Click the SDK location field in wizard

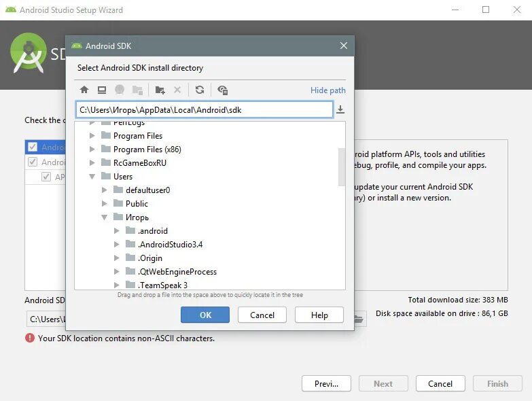[x=46, y=319]
